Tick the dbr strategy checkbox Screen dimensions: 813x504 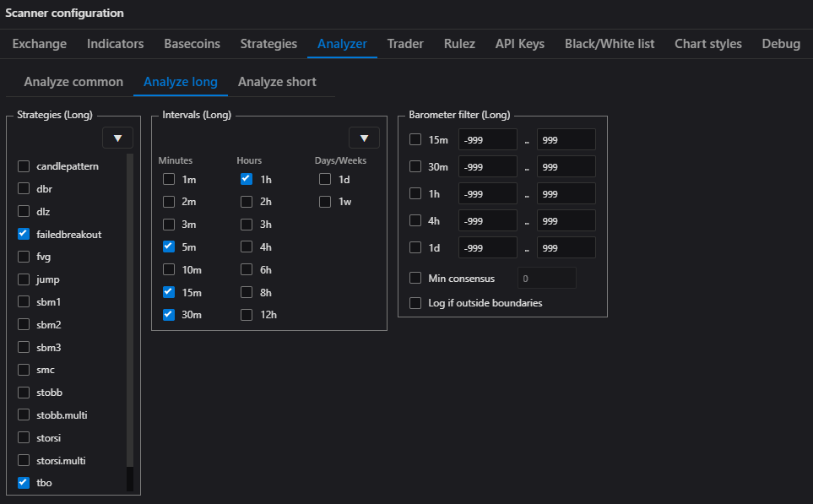point(24,188)
